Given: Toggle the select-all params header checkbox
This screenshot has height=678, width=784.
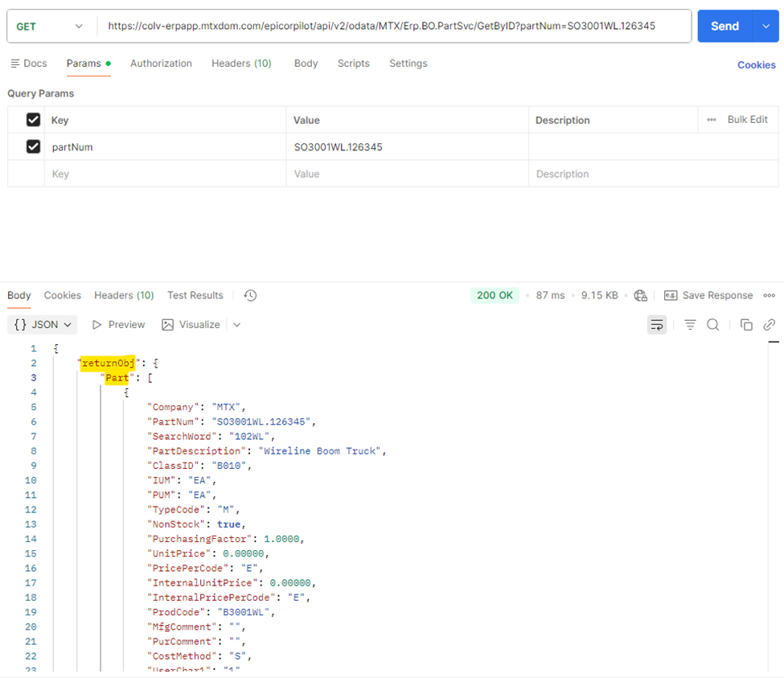Looking at the screenshot, I should click(33, 120).
